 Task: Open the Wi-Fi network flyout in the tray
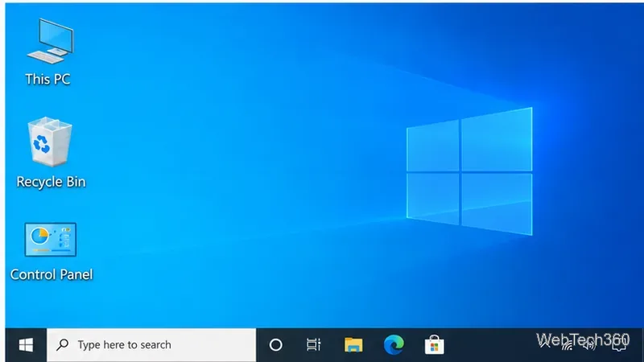click(x=568, y=344)
